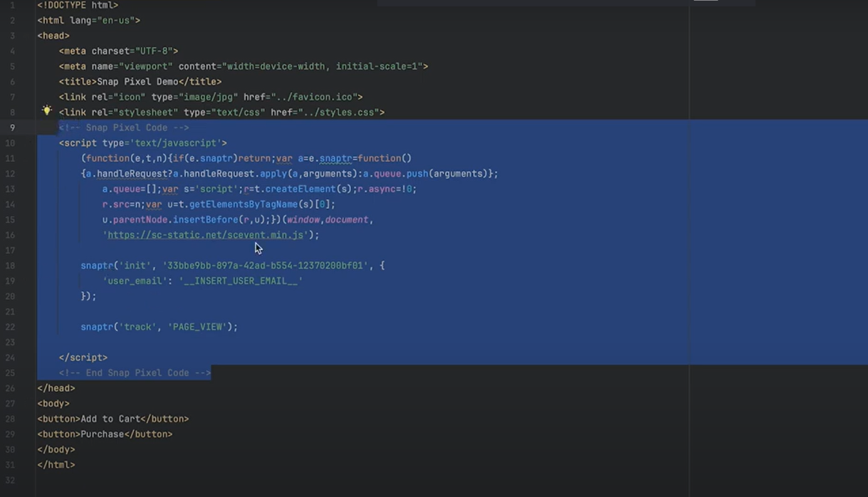This screenshot has height=497, width=868.
Task: Click the 'user_email' key
Action: (x=135, y=281)
